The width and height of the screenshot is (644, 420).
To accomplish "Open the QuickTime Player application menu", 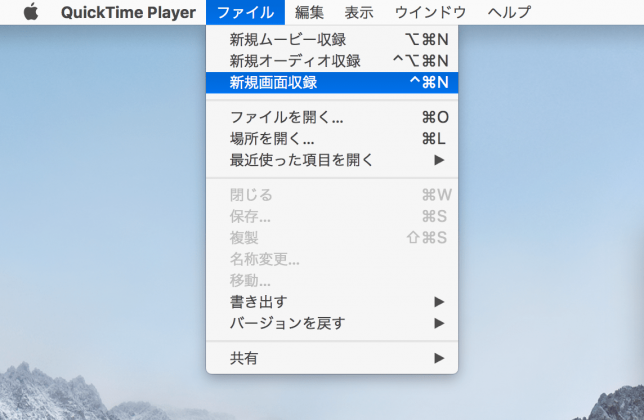I will click(x=128, y=12).
